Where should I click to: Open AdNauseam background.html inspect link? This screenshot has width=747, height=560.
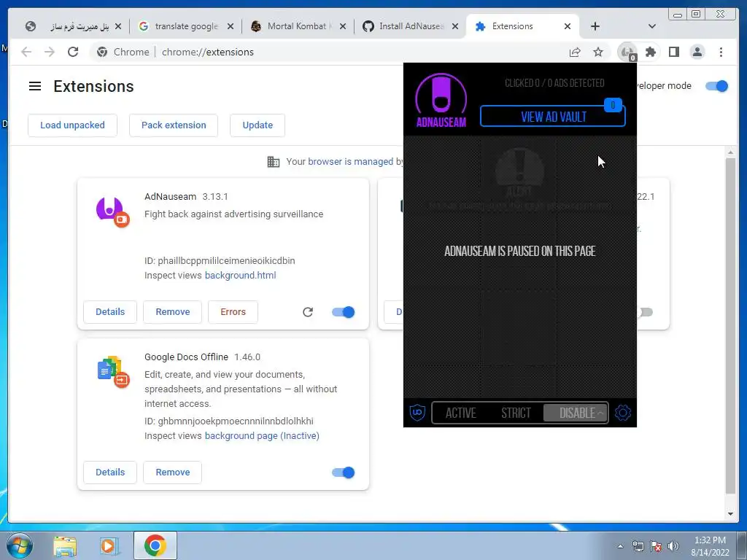click(x=240, y=275)
